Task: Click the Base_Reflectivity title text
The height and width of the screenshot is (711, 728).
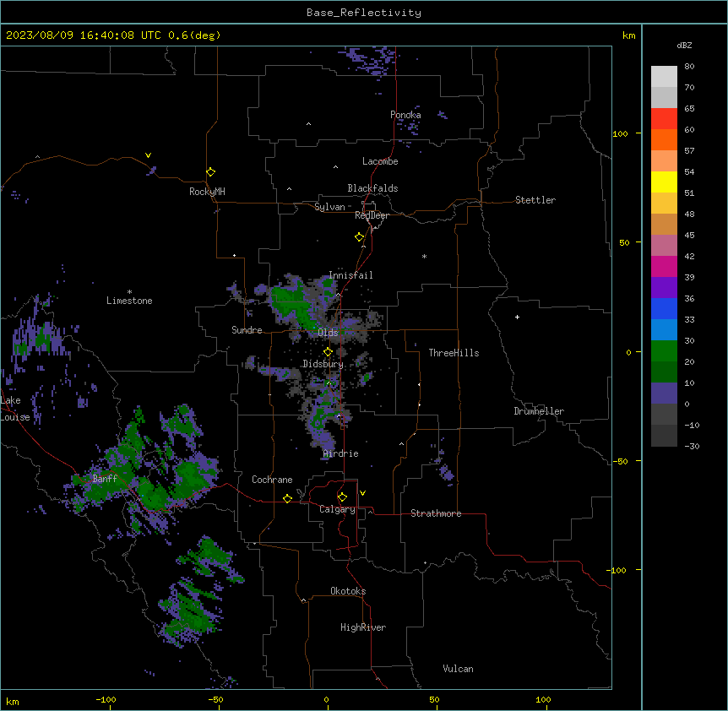Action: 364,13
